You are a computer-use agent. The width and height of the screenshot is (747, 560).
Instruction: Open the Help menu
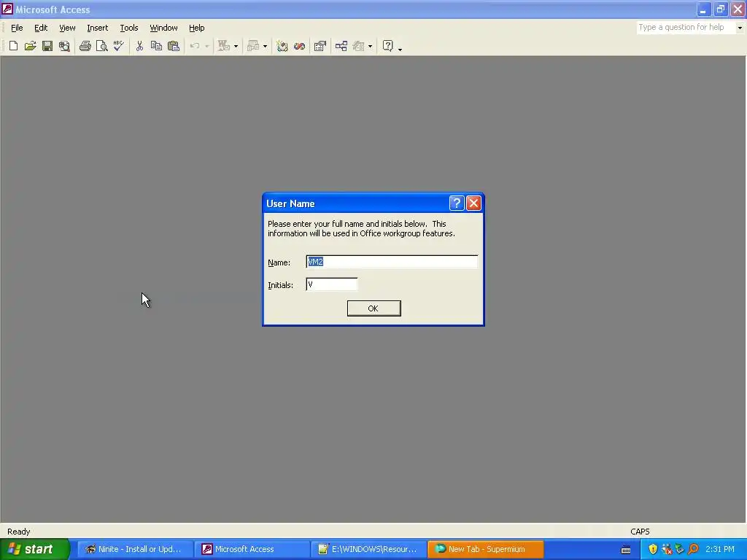click(196, 28)
